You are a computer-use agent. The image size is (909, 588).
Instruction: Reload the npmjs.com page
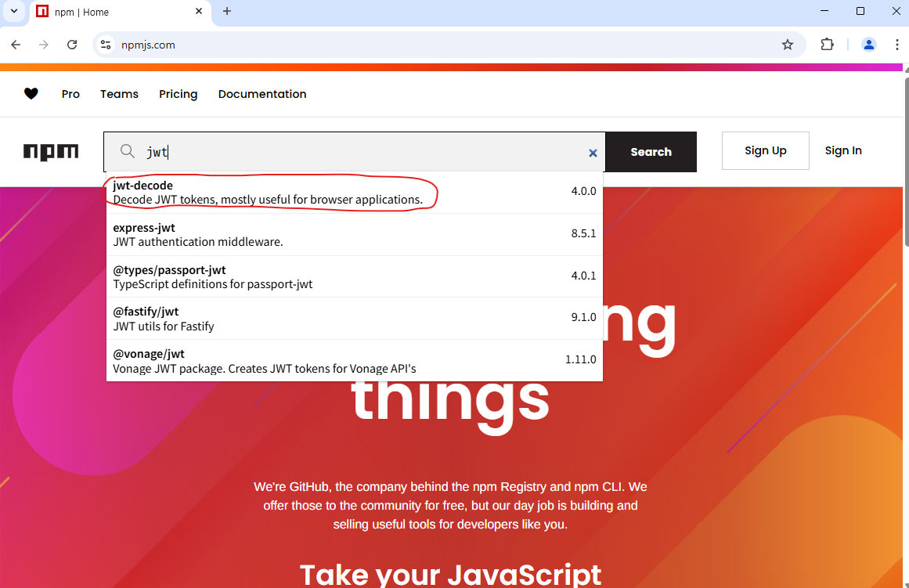click(x=72, y=45)
